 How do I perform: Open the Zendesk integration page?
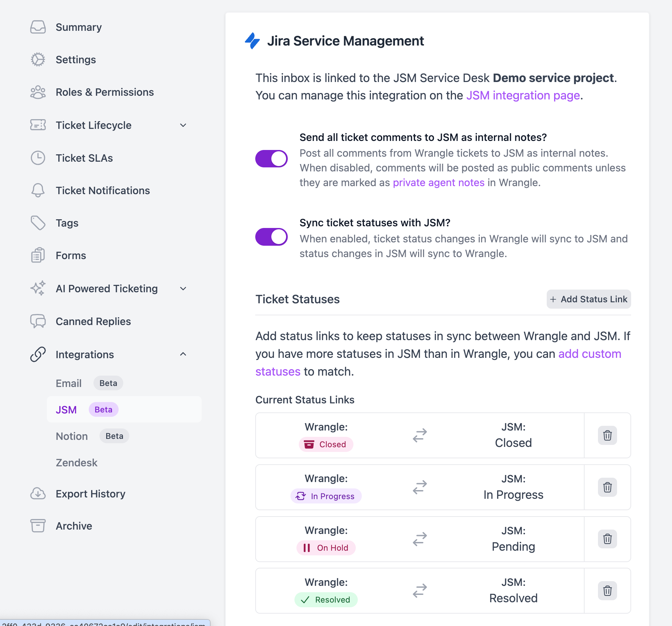[76, 463]
